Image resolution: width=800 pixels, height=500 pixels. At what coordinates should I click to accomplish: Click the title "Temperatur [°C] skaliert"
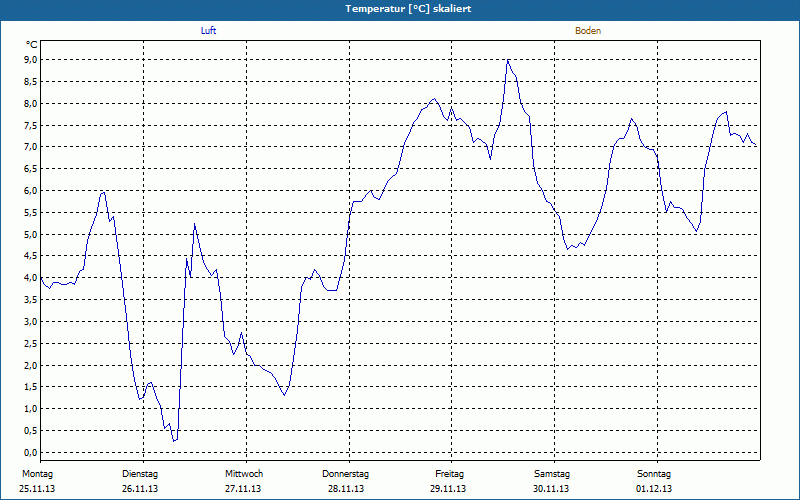tap(408, 9)
